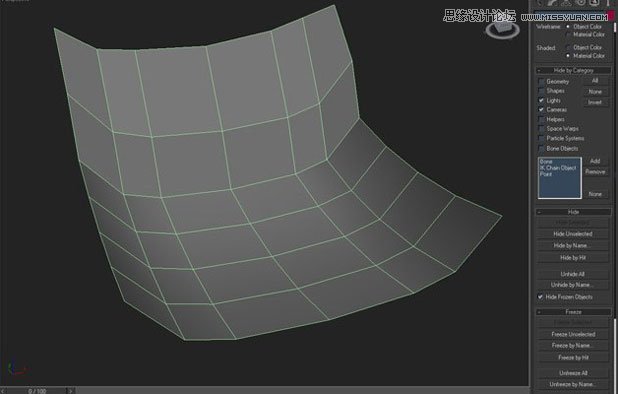Select IK Chain Object list entry
The height and width of the screenshot is (394, 618).
click(x=558, y=168)
